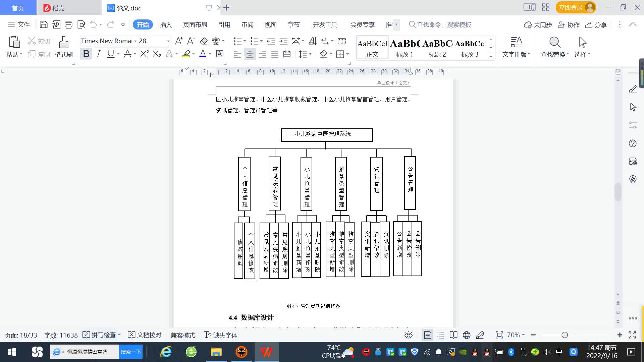Screen dimensions: 644x362
Task: Open the 文件 file menu
Action: tap(19, 24)
